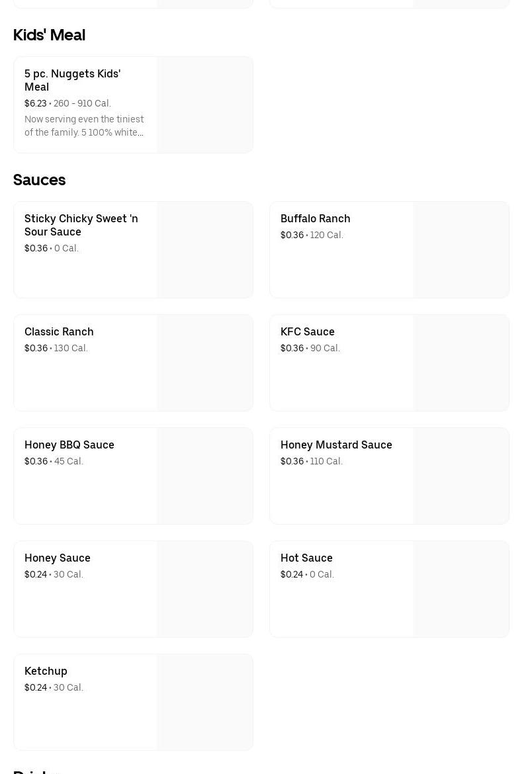Open the 5 pc. Nuggets Kids' Meal item
Image resolution: width=532 pixels, height=774 pixels.
73,80
